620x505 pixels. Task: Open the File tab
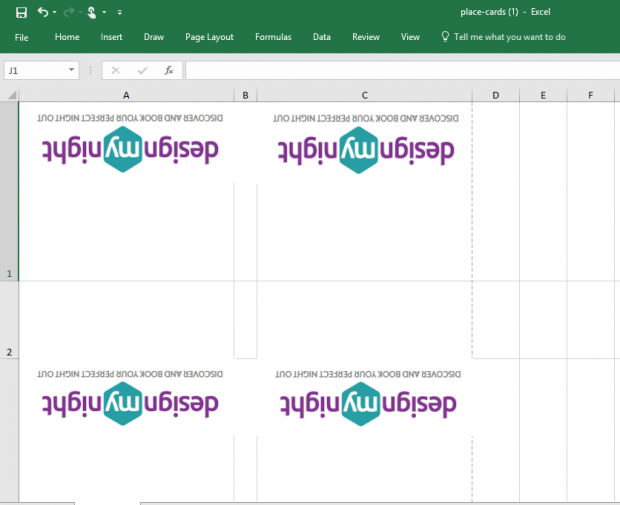21,38
